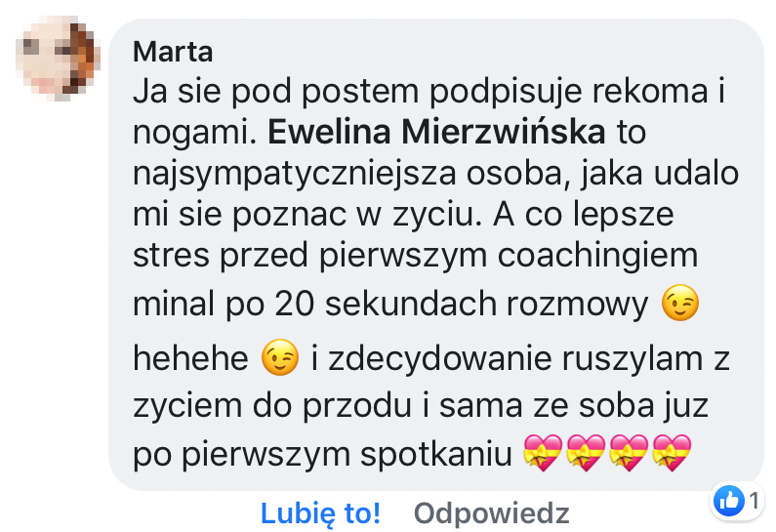Open Marta's pixelated profile picture
The width and height of the screenshot is (776, 532).
[59, 59]
